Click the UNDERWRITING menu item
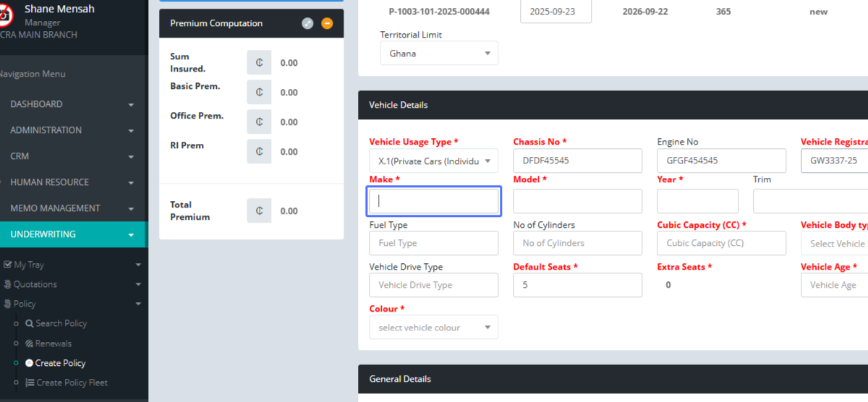 click(x=72, y=234)
